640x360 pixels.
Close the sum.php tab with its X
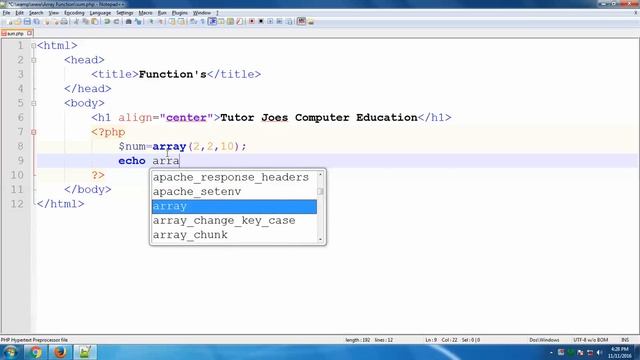(x=29, y=33)
